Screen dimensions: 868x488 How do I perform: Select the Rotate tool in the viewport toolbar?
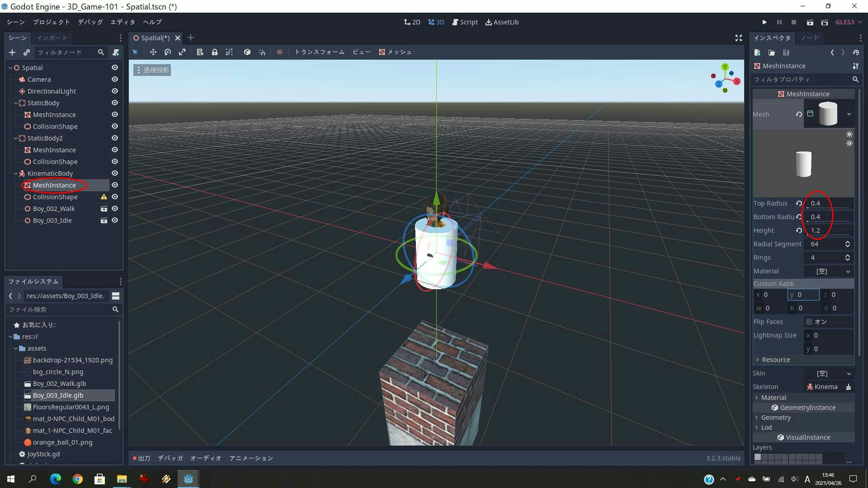(x=168, y=52)
